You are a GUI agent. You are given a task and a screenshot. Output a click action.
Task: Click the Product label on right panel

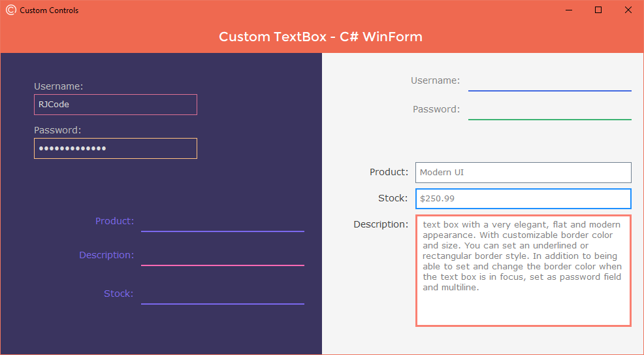(389, 172)
